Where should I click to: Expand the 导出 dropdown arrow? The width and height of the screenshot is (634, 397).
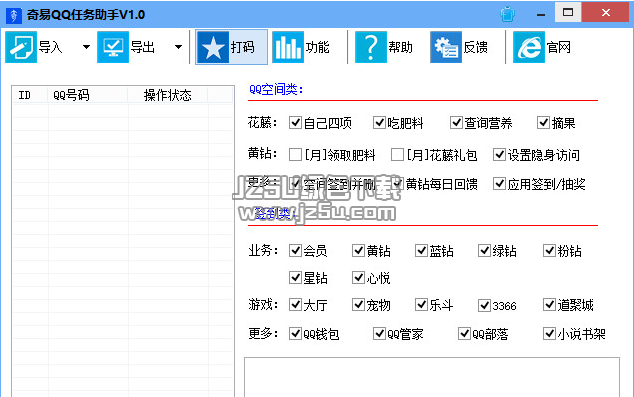(178, 47)
